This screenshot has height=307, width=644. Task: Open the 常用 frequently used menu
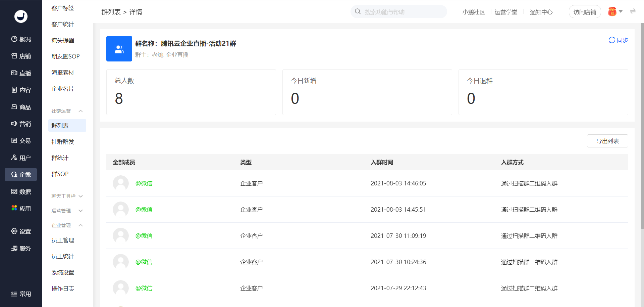coord(21,294)
